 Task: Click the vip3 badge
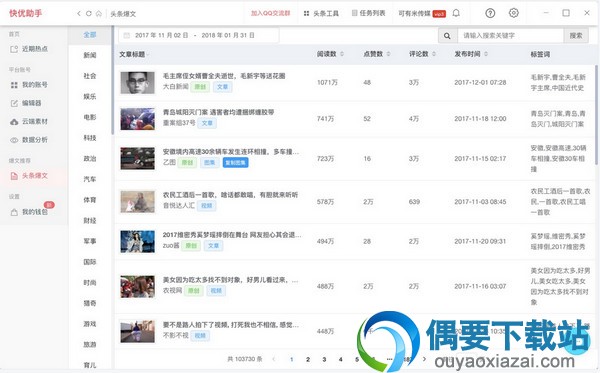click(x=439, y=14)
